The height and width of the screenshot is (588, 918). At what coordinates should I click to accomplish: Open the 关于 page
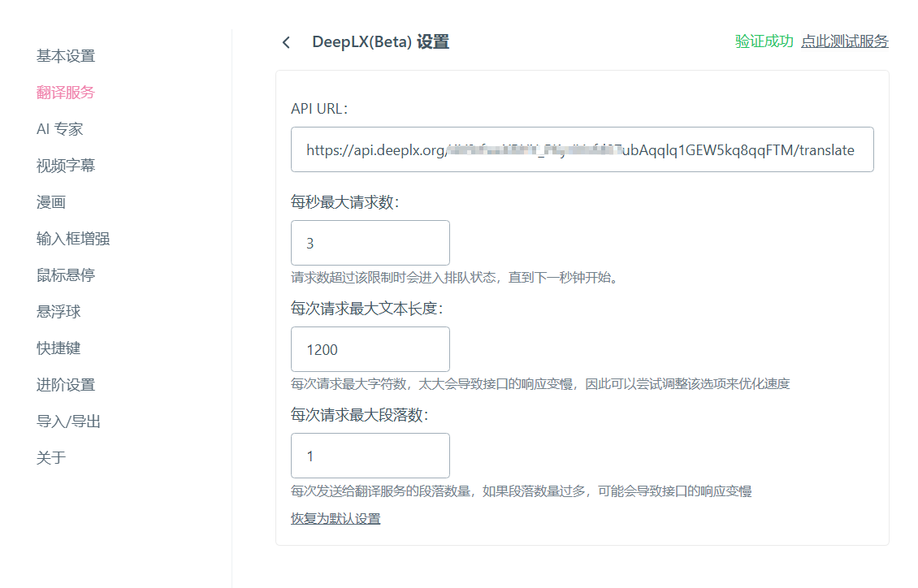(51, 457)
